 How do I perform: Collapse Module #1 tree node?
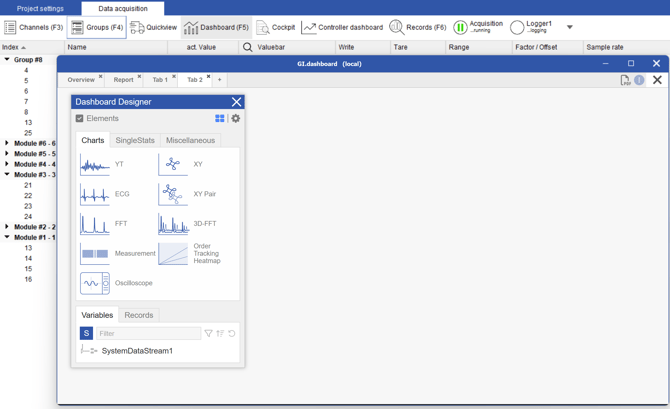(7, 237)
